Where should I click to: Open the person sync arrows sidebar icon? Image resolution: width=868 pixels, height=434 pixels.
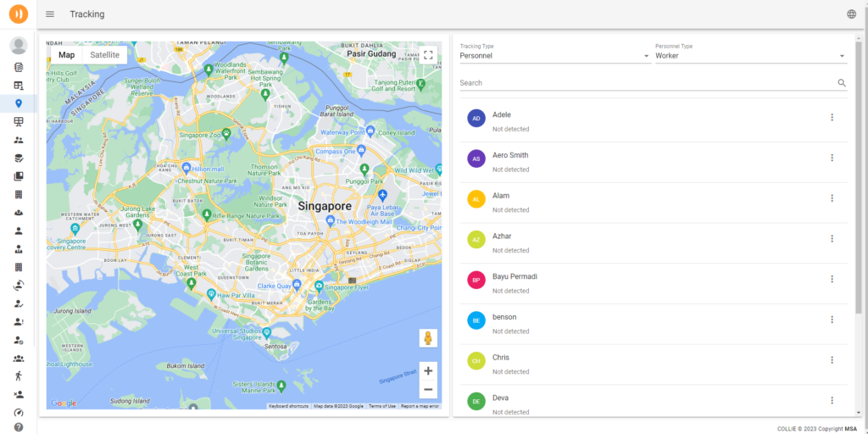click(x=19, y=285)
